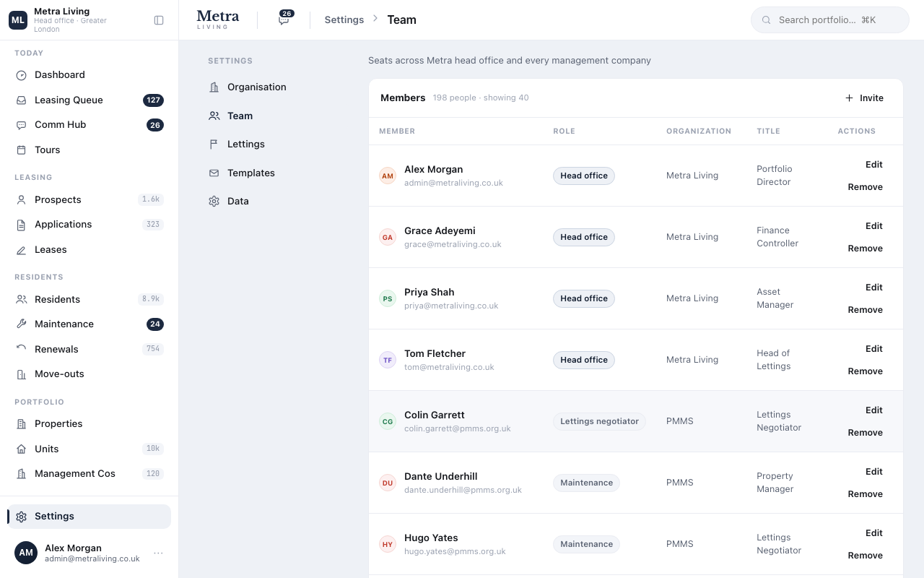Click the Templates envelope icon
The image size is (924, 578).
[214, 173]
